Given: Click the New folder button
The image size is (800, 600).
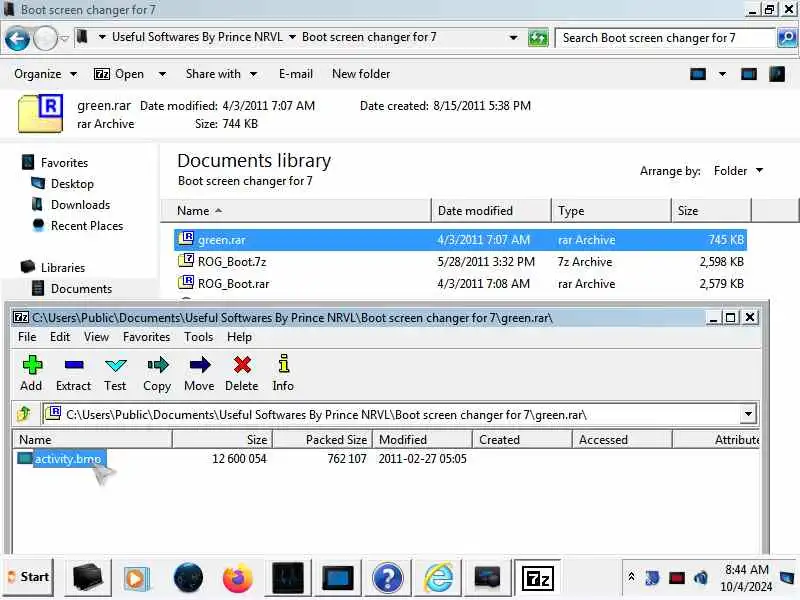Looking at the screenshot, I should click(361, 74).
